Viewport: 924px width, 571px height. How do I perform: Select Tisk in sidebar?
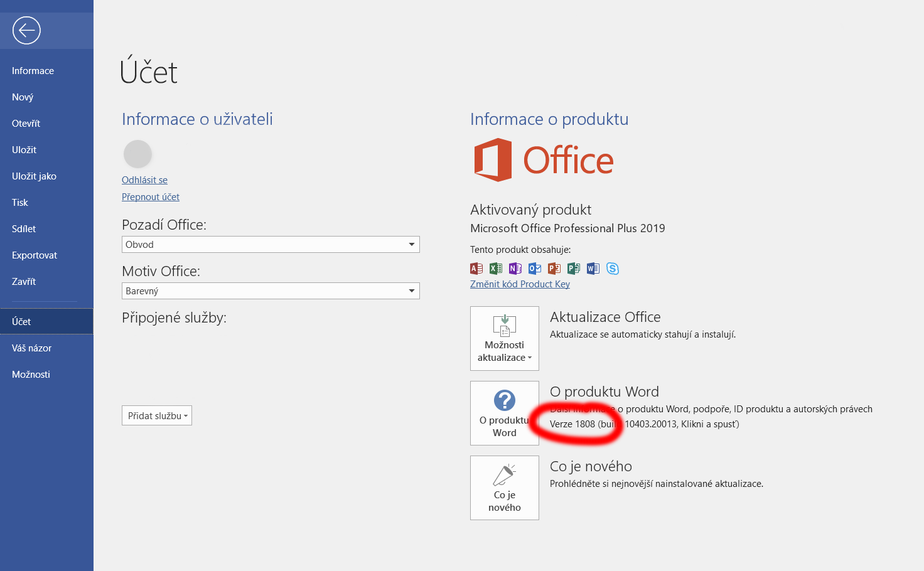coord(46,203)
